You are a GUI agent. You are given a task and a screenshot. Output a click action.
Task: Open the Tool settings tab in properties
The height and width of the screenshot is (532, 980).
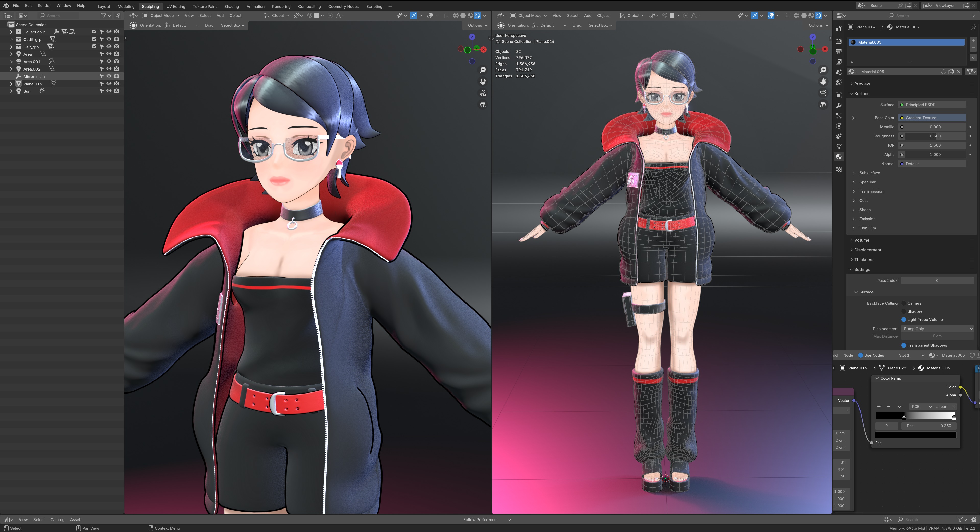click(839, 28)
